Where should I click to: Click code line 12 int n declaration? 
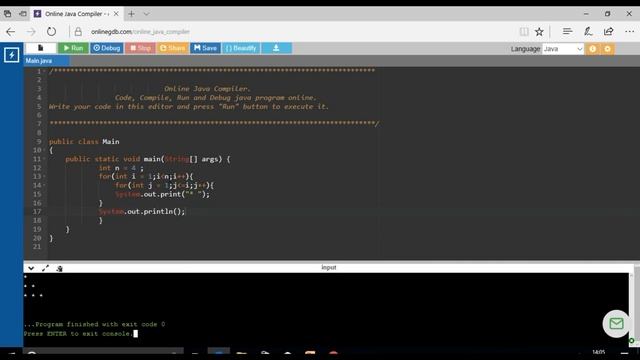[x=121, y=168]
